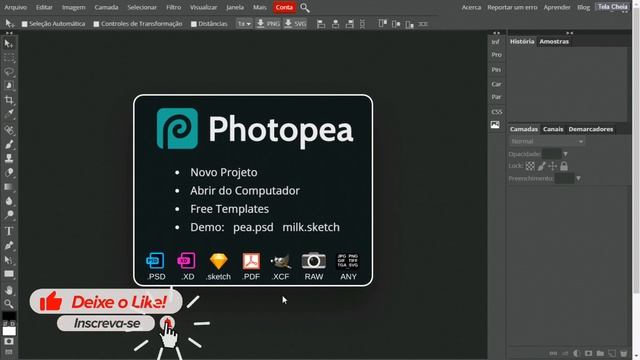The image size is (640, 360).
Task: Select the Eraser tool
Action: click(x=9, y=172)
